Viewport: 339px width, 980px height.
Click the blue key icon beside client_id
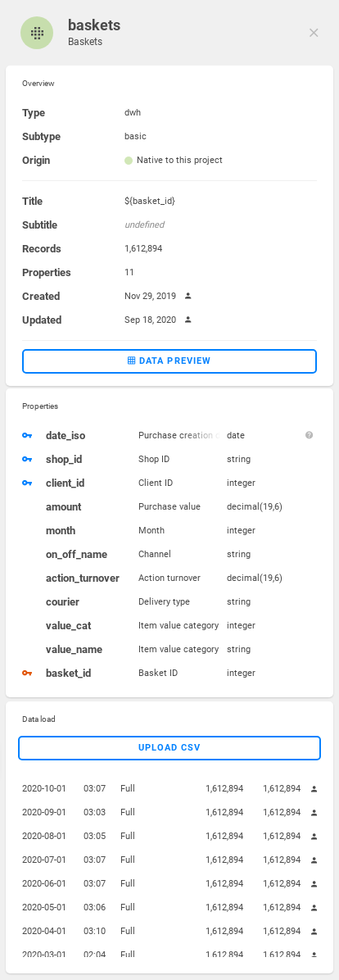27,483
